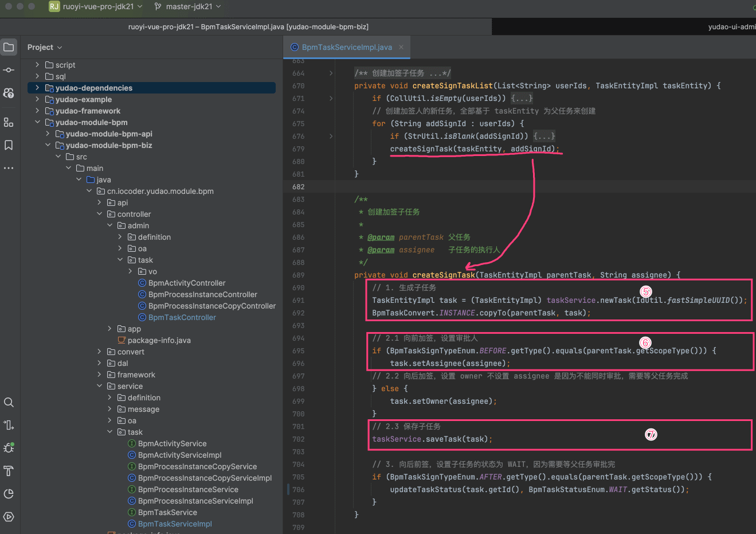
Task: Open the Bookmarks tool window icon
Action: 9,145
